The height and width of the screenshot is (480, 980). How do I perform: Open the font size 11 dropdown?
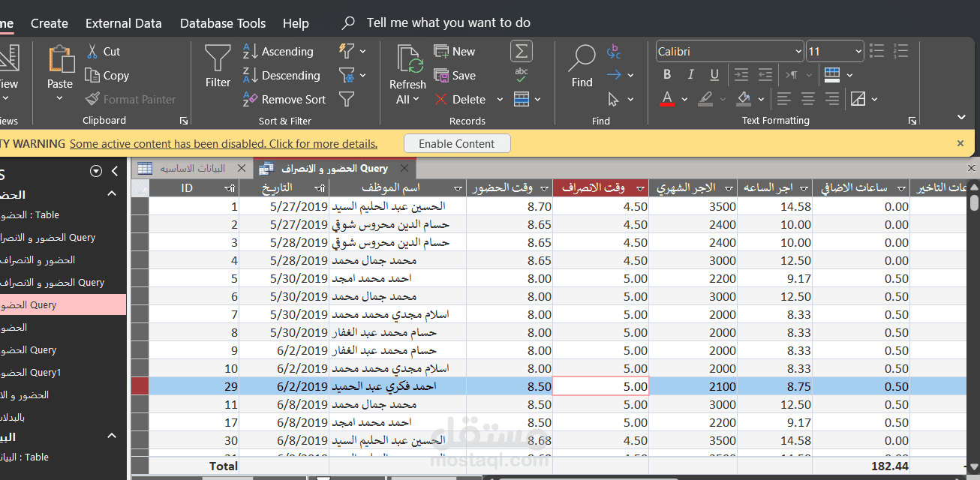pos(858,52)
